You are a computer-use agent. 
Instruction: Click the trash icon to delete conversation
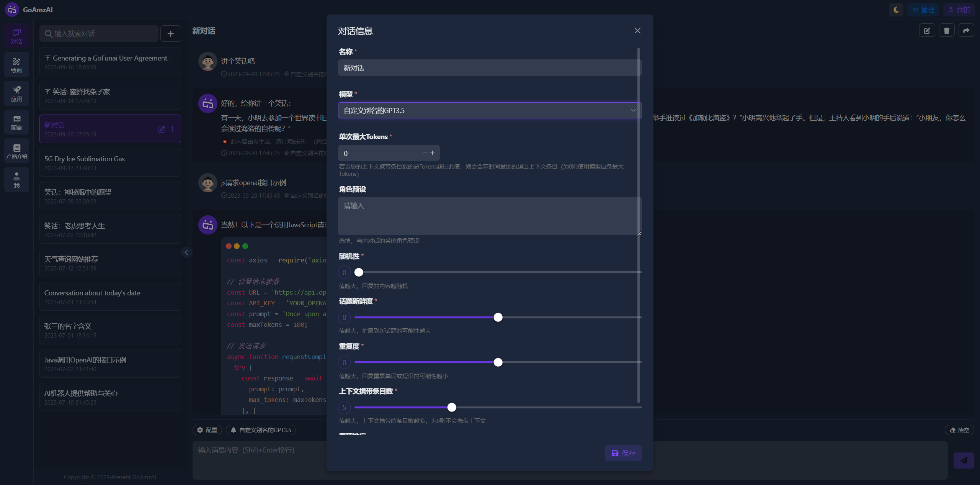click(x=947, y=31)
